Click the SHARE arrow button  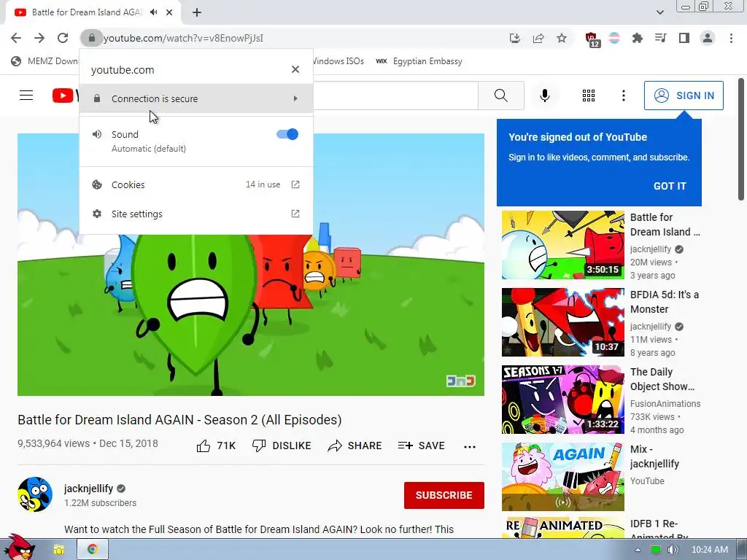click(x=355, y=446)
